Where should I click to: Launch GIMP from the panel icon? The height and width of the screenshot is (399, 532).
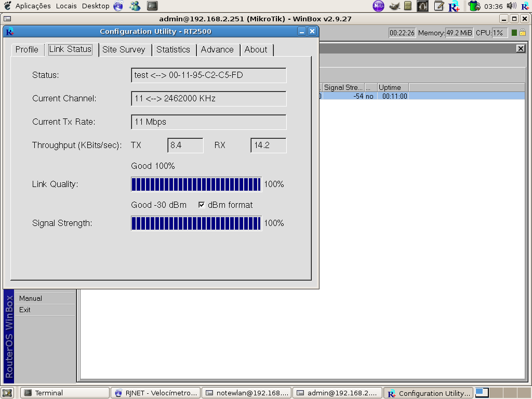pyautogui.click(x=394, y=6)
